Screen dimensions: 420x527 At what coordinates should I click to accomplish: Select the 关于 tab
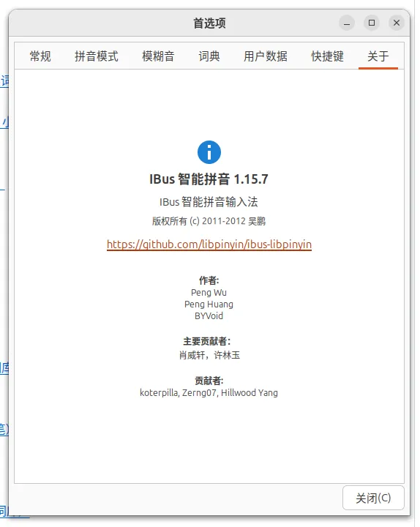[x=378, y=56]
